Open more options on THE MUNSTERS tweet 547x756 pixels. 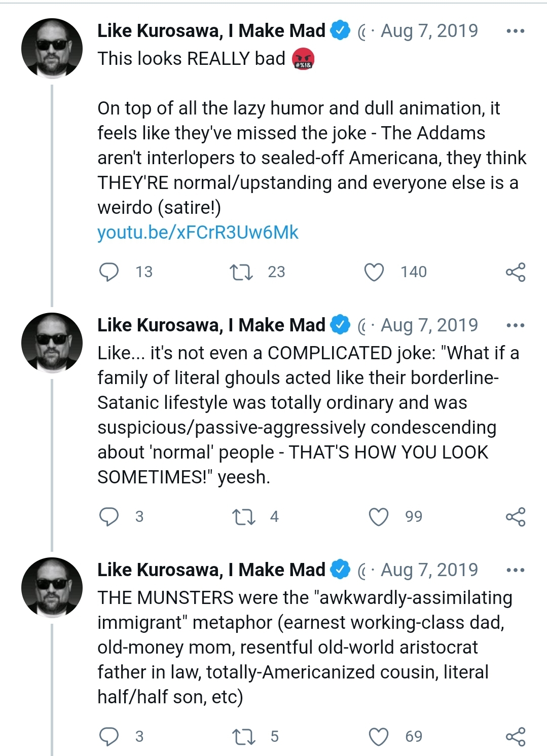(516, 570)
